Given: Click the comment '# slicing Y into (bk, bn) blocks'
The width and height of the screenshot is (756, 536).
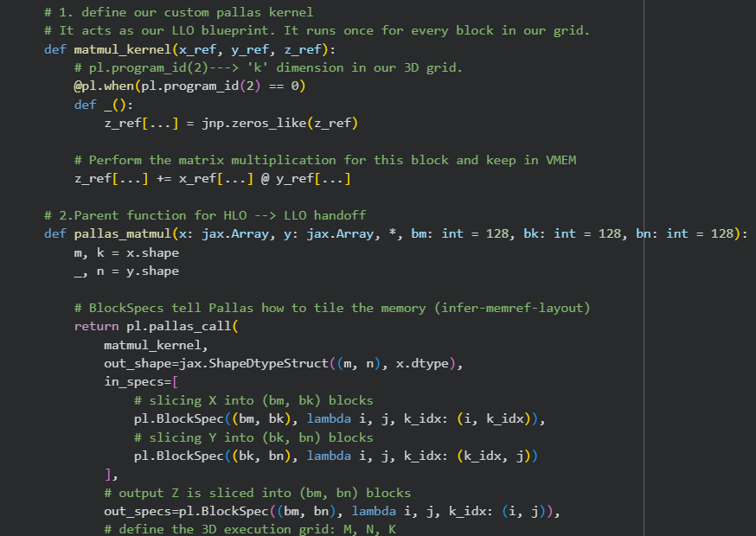Looking at the screenshot, I should tap(253, 437).
